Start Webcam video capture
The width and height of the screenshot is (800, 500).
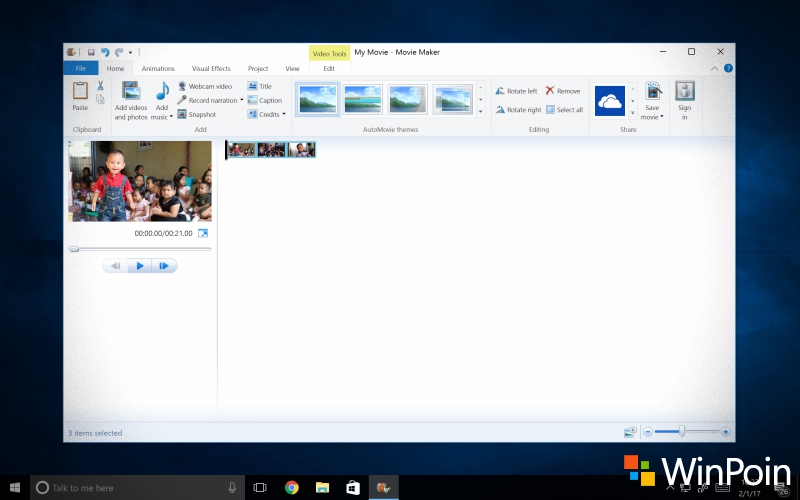205,86
